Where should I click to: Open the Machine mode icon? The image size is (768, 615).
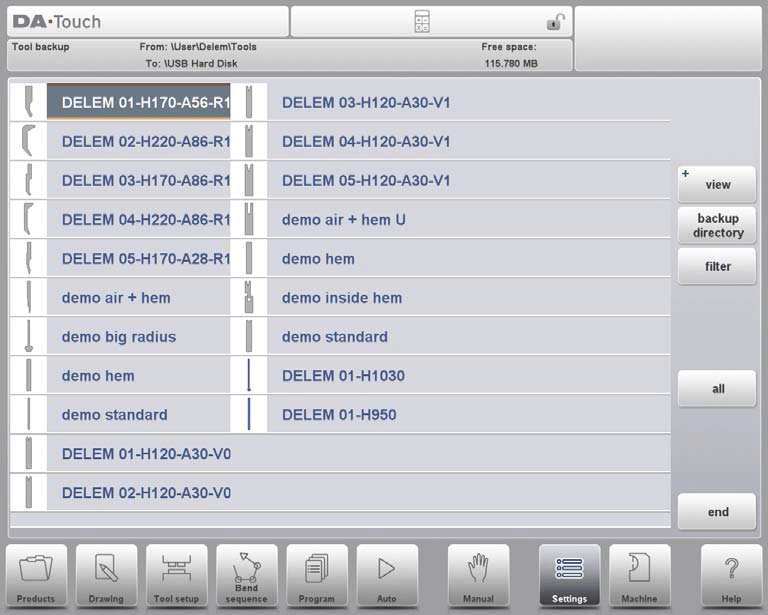pos(640,575)
